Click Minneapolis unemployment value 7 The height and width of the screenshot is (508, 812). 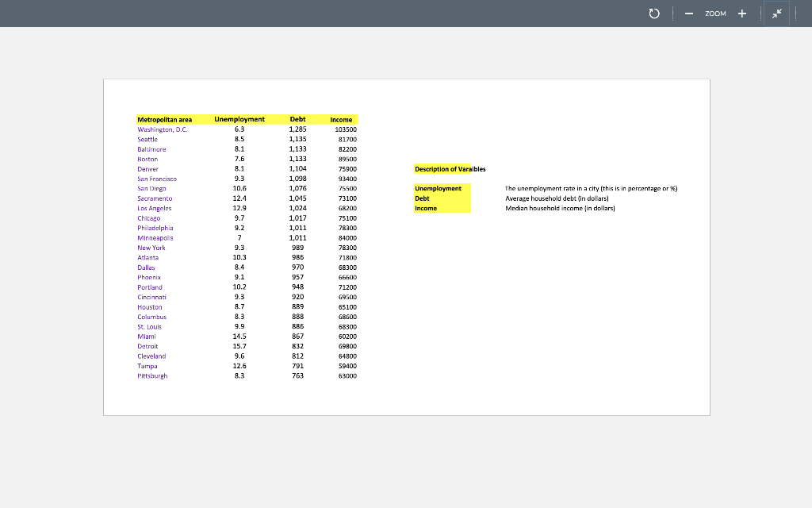tap(239, 238)
